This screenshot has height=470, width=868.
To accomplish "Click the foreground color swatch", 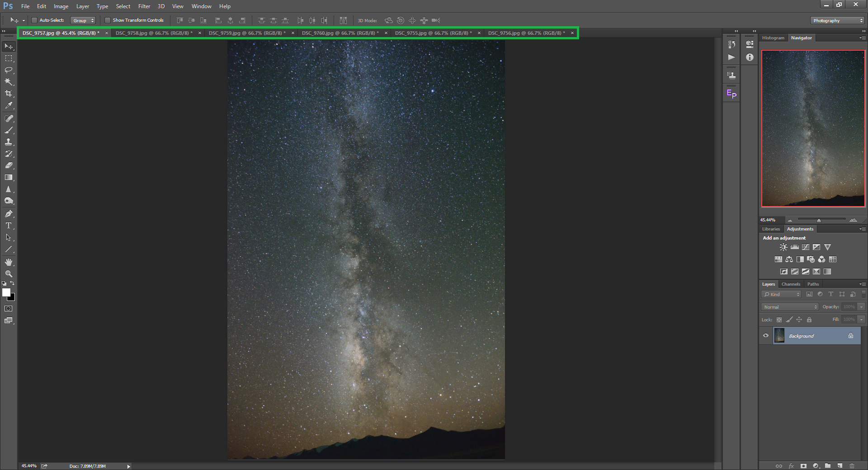I will 6,292.
